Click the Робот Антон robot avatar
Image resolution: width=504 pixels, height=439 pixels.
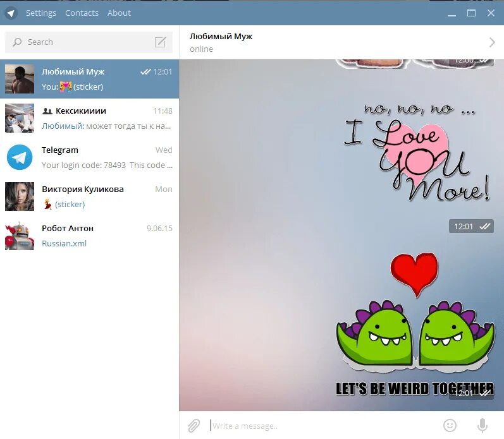coord(20,236)
